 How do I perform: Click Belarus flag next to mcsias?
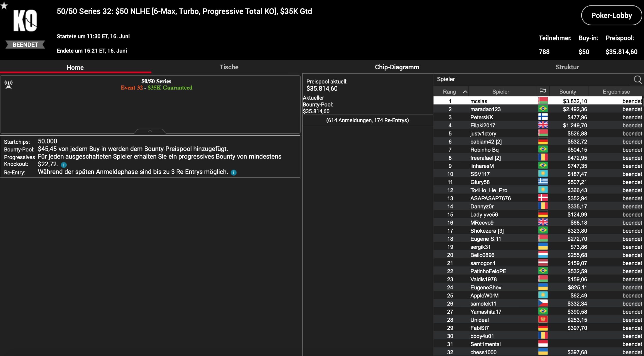543,101
